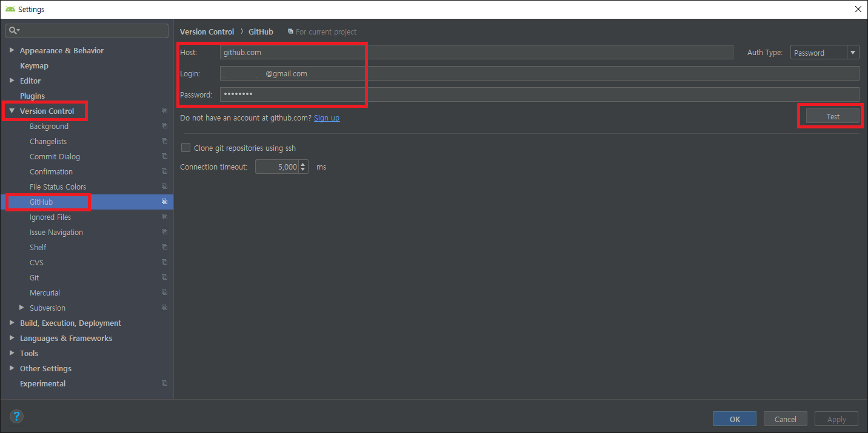Screen dimensions: 868x433
Task: Open Mercurial settings page
Action: coord(45,293)
